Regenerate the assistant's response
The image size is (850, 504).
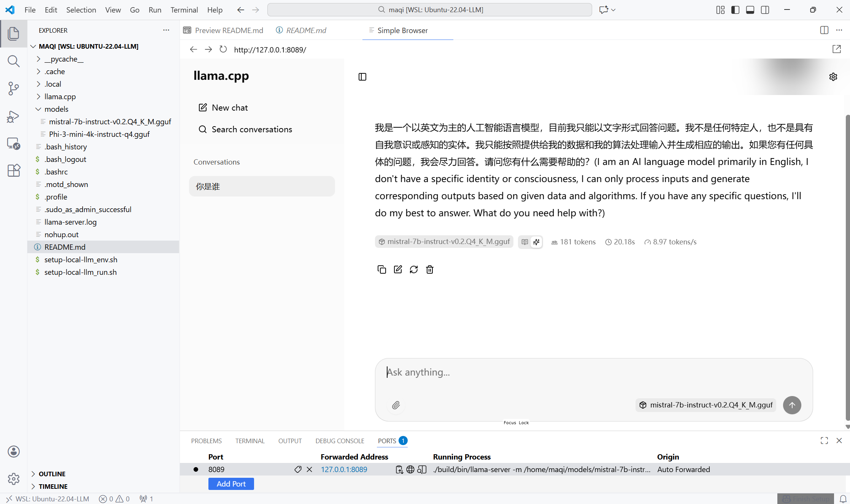point(414,269)
